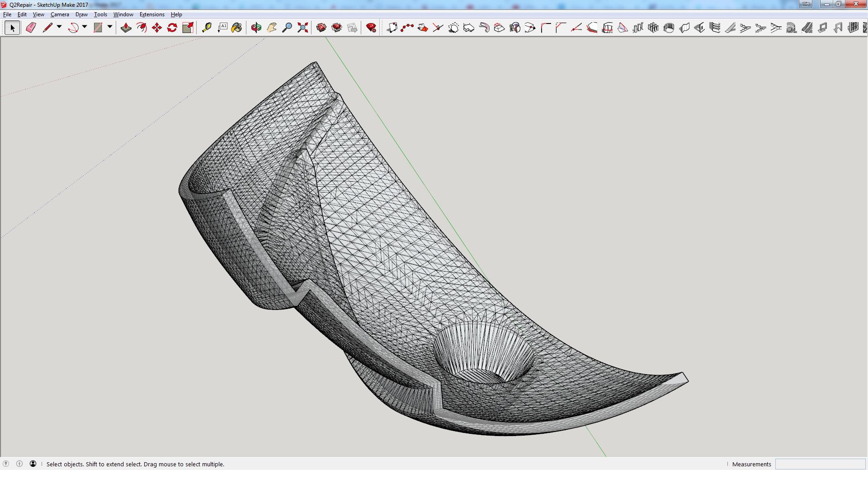Select the Move tool
Viewport: 868px width, 488px height.
pos(157,28)
